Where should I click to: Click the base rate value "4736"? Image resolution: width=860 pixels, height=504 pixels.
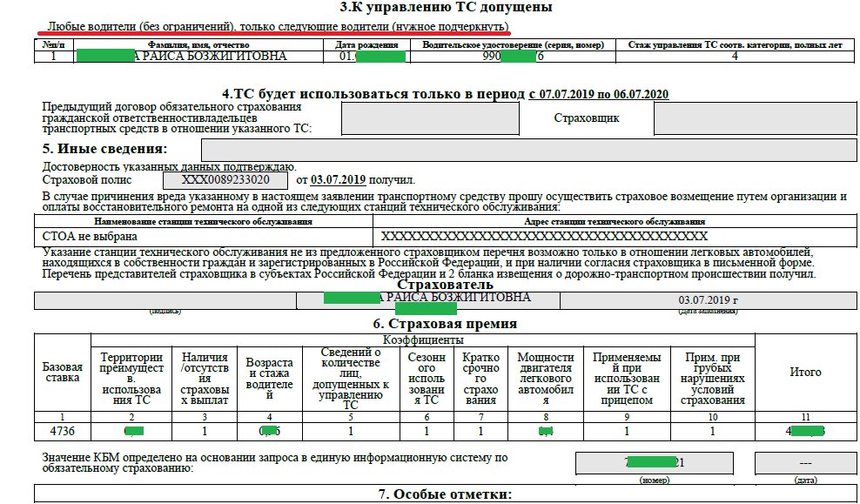[63, 431]
